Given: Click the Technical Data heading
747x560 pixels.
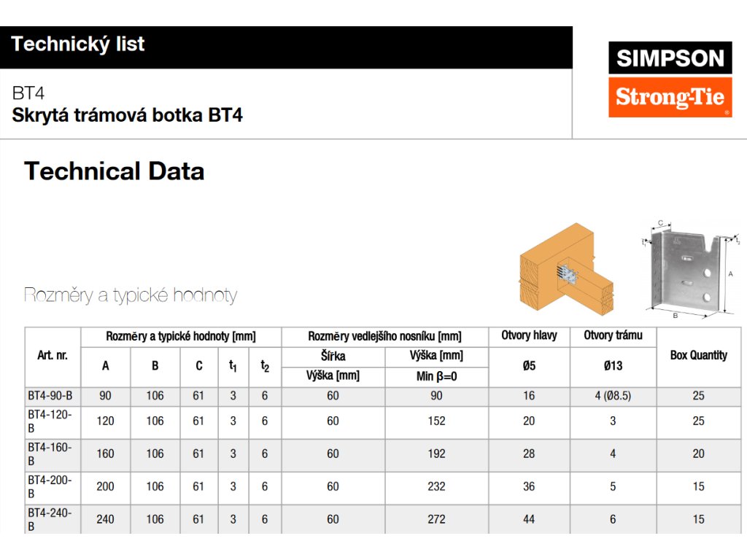Looking at the screenshot, I should pyautogui.click(x=115, y=171).
